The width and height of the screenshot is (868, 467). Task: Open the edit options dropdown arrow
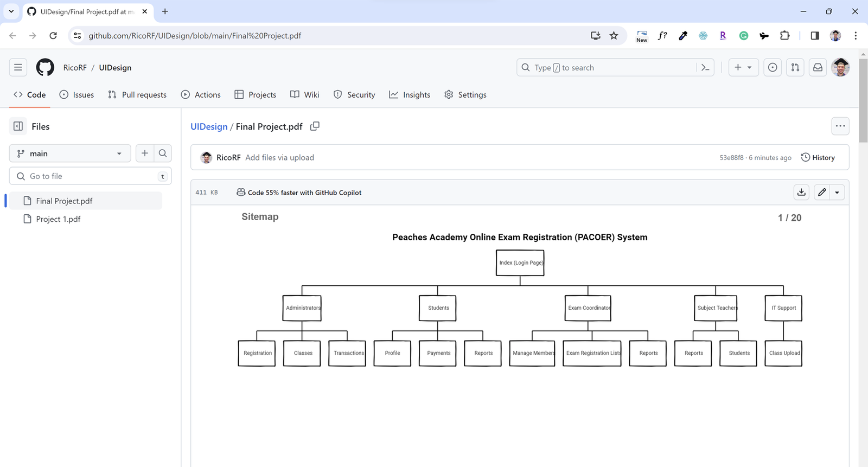pos(837,193)
